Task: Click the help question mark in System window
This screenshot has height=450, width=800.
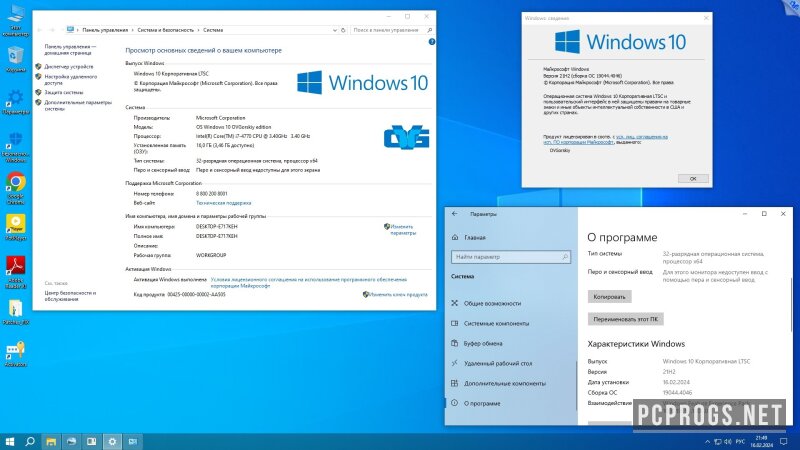Action: tap(432, 42)
